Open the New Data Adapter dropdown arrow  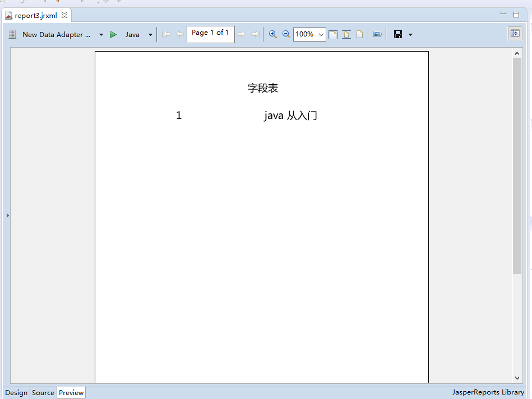point(101,35)
